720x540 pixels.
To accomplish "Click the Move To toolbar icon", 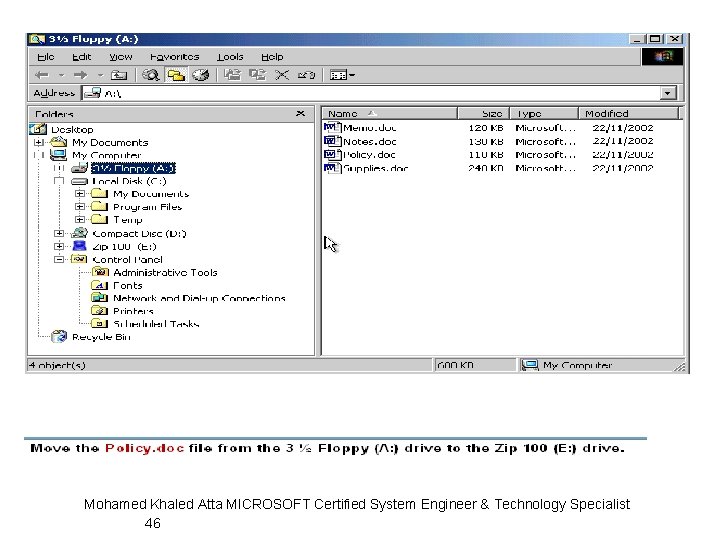I will tap(232, 75).
